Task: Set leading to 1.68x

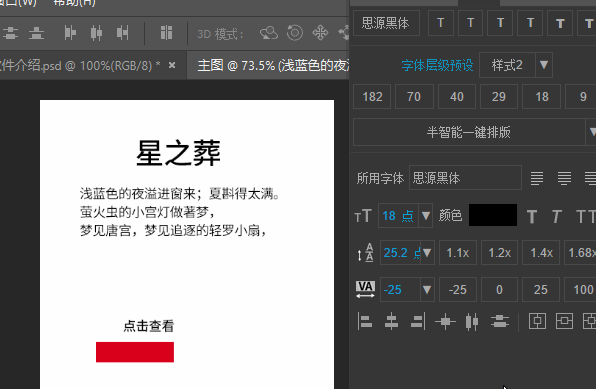Action: 580,252
